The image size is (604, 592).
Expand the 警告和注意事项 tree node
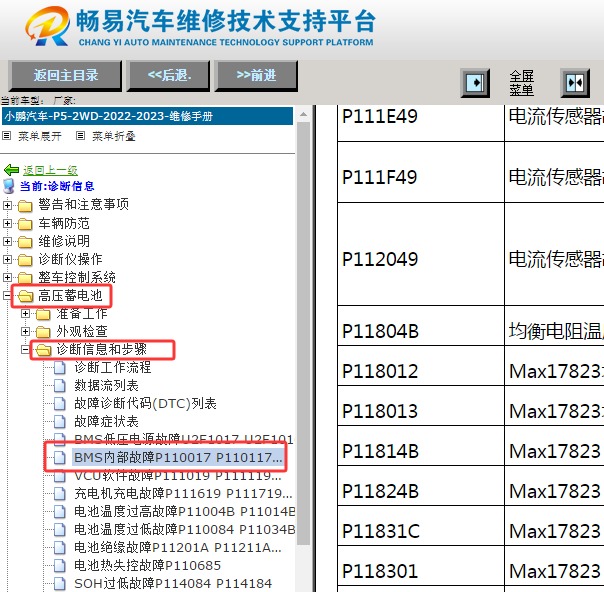point(7,206)
